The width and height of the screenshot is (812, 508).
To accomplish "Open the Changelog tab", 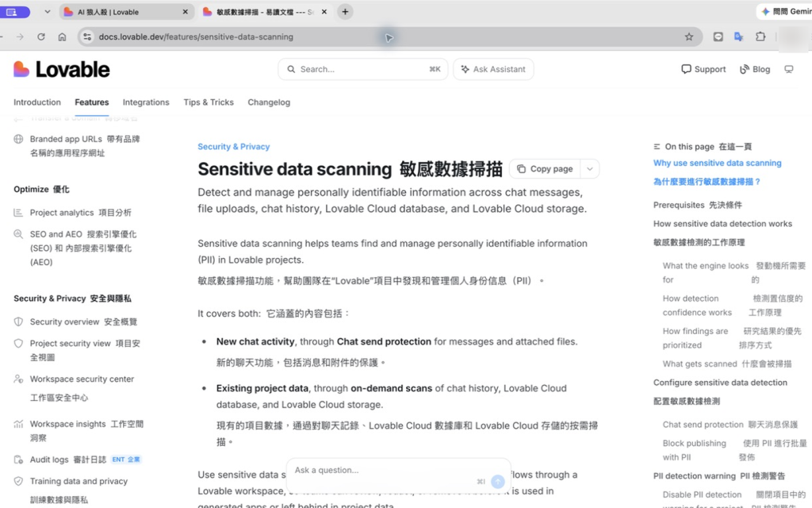I will click(269, 102).
